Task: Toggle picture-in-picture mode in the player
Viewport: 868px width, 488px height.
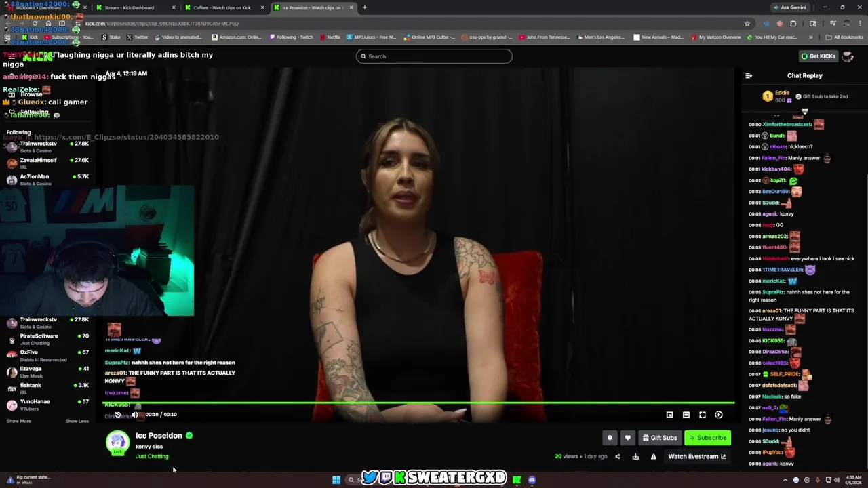Action: pos(669,415)
